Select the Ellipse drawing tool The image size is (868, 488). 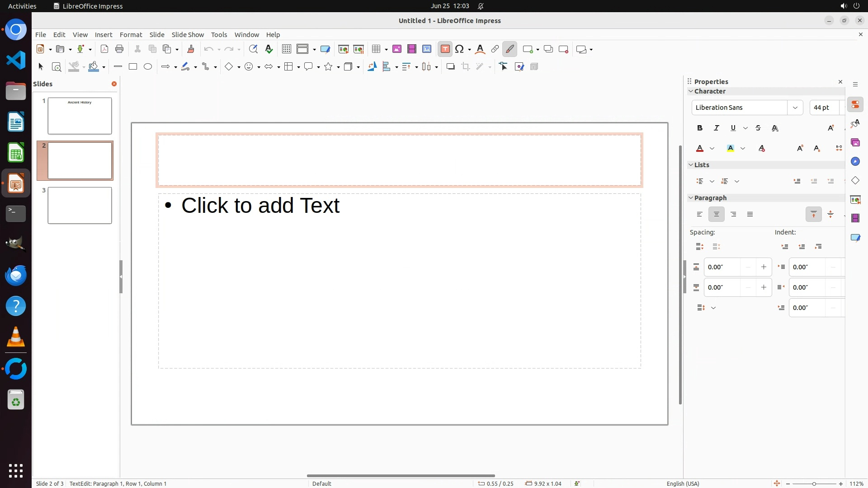(148, 67)
